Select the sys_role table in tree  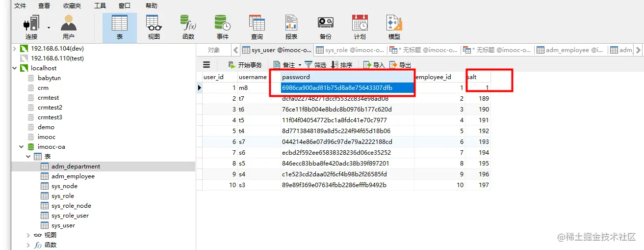click(x=63, y=196)
